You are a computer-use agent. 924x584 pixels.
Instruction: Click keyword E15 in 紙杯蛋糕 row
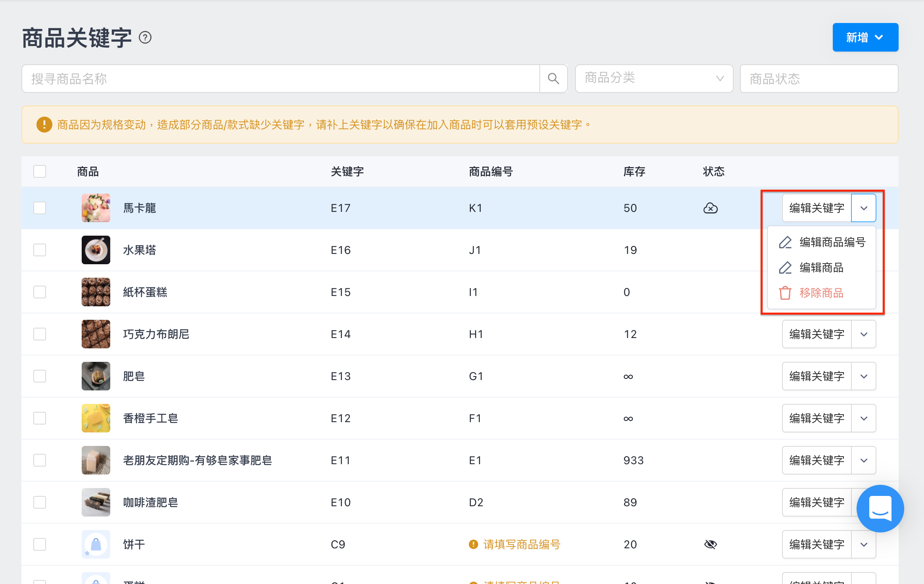click(x=341, y=292)
